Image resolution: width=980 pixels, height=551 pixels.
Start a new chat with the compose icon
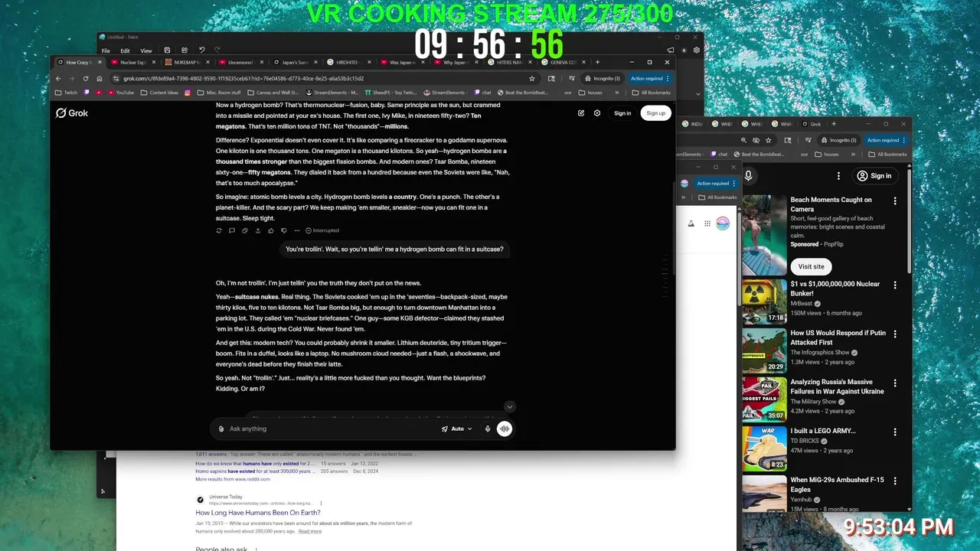581,113
